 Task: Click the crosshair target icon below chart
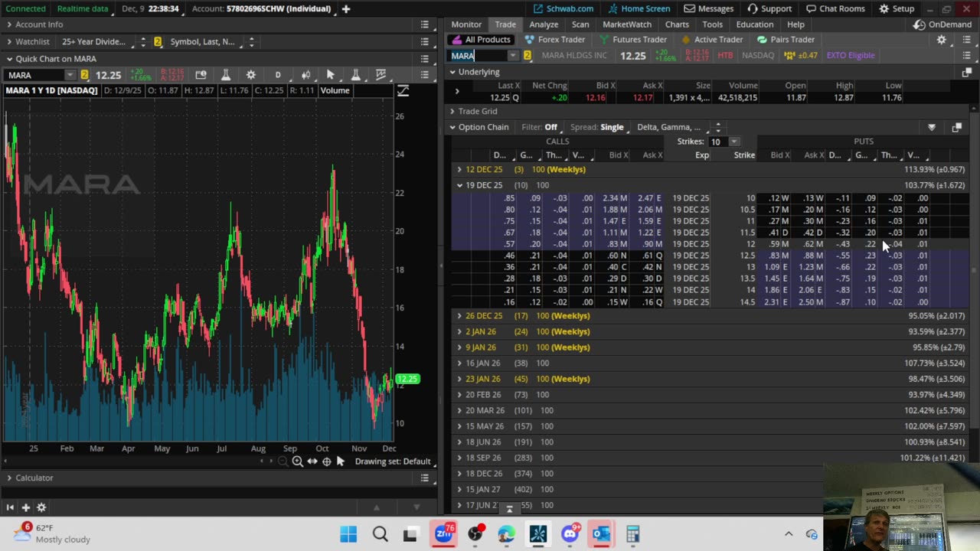tap(327, 461)
